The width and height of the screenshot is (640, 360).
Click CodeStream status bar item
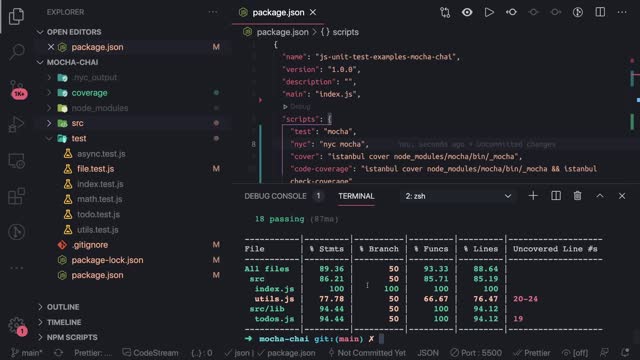(x=150, y=353)
